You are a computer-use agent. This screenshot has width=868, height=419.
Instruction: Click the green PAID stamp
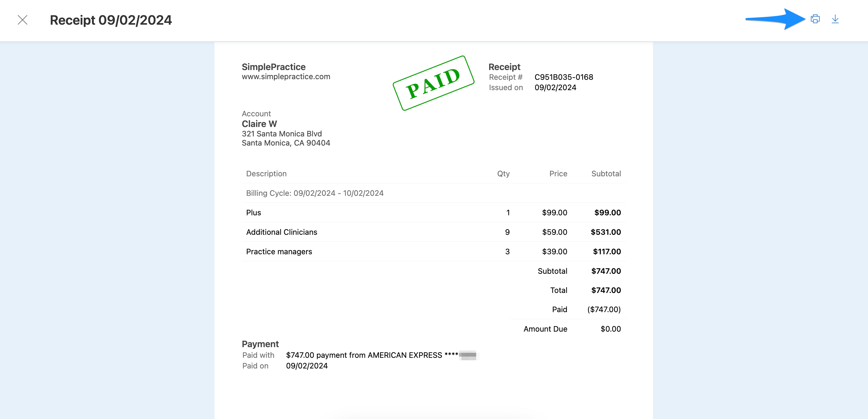coord(433,83)
